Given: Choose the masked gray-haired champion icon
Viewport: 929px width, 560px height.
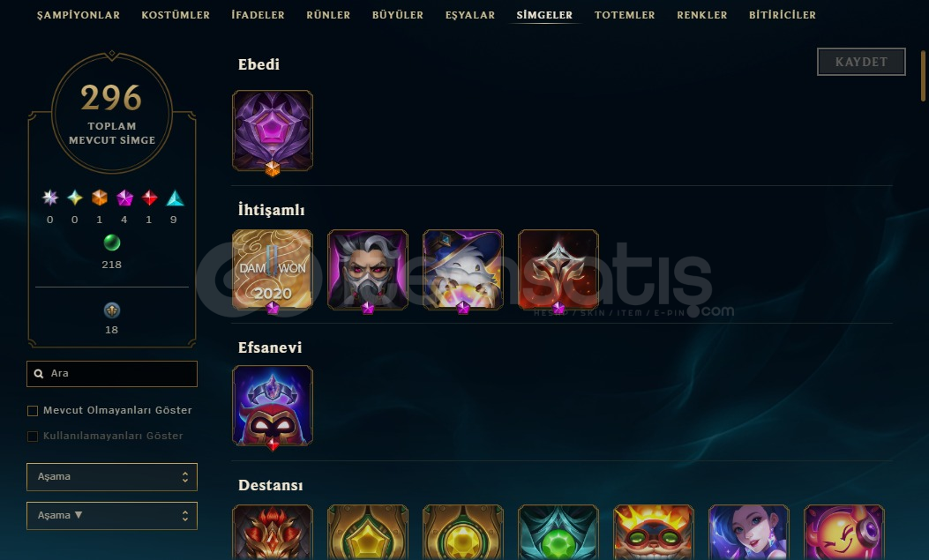Looking at the screenshot, I should pos(368,270).
